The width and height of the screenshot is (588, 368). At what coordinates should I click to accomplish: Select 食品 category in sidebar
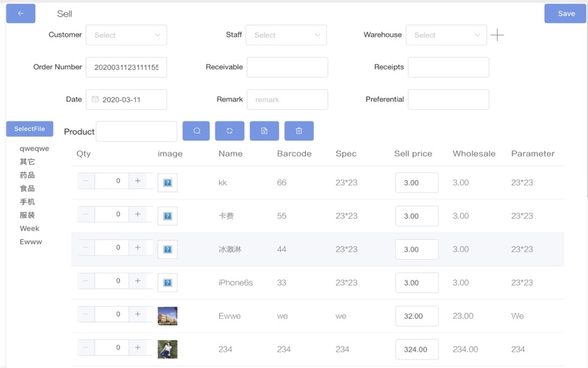(27, 188)
